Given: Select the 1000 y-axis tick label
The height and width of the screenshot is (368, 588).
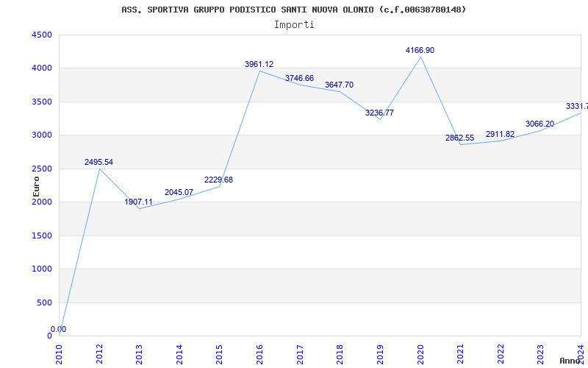Looking at the screenshot, I should click(x=42, y=269).
